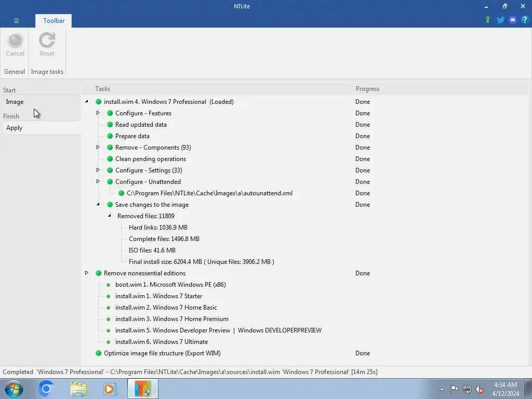Click small green dot beside Windows 7 Starter

[x=108, y=296]
